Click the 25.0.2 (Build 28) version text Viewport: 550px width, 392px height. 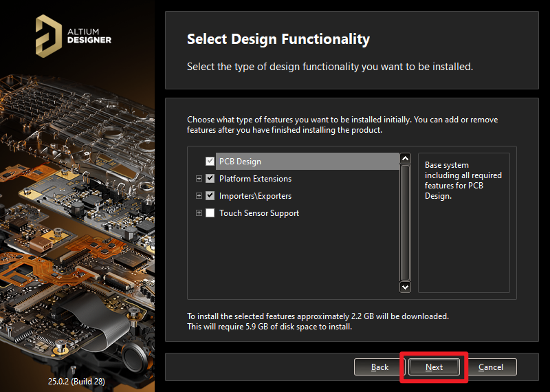[x=76, y=381]
